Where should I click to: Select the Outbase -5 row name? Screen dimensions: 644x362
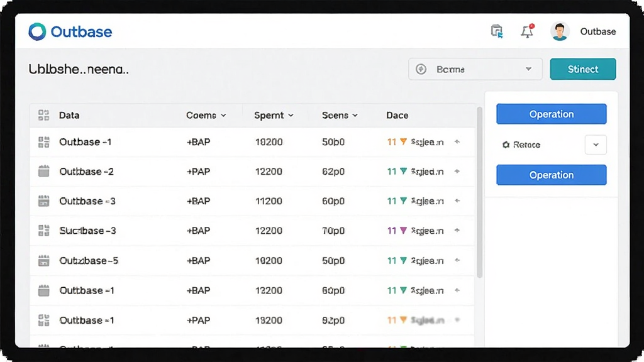[x=88, y=261]
